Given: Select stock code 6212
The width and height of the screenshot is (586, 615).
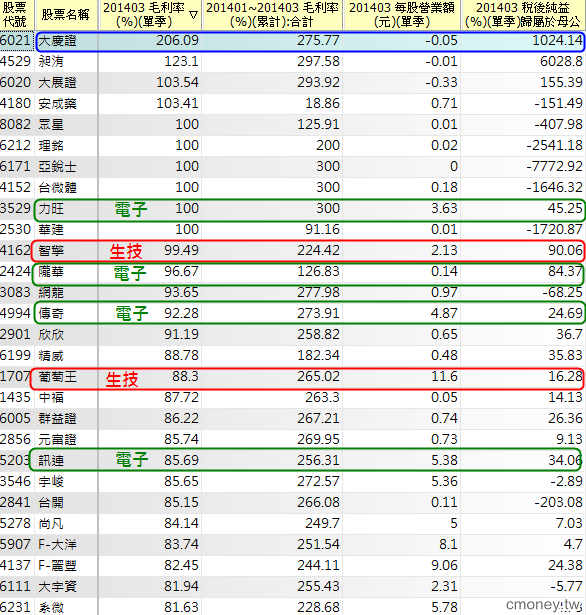Looking at the screenshot, I should click(16, 146).
